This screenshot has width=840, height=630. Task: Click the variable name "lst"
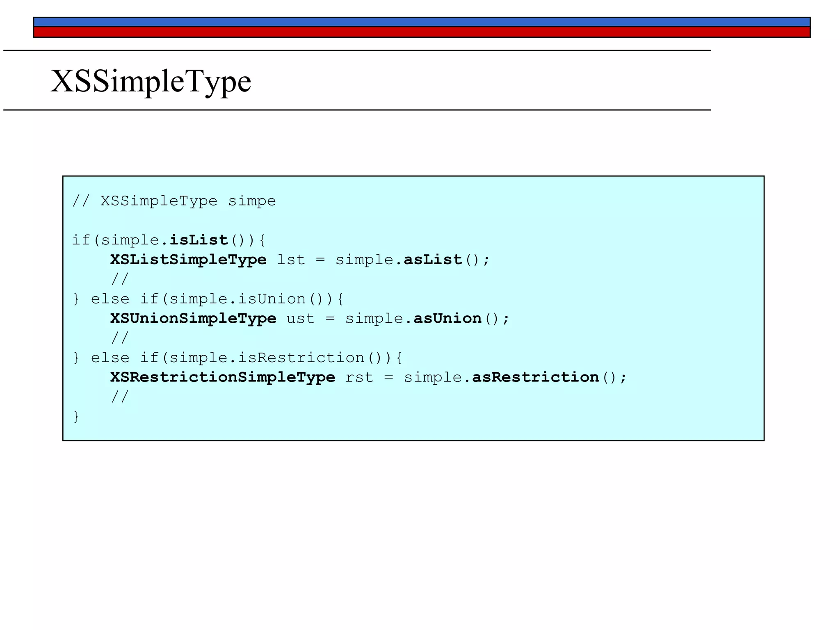point(291,260)
